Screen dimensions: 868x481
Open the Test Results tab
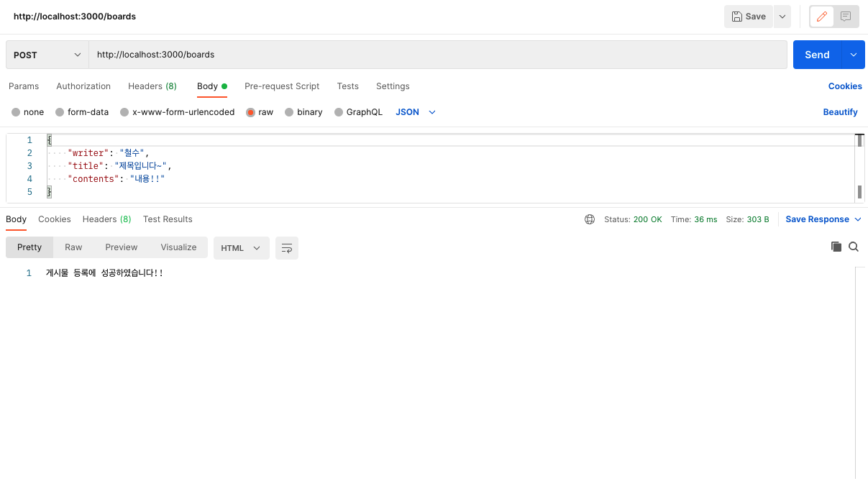point(168,219)
